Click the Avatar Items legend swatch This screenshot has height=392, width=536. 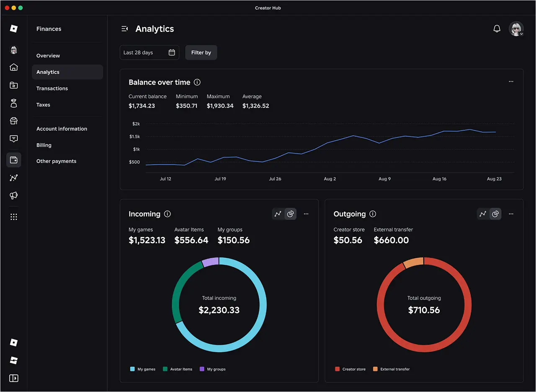165,369
